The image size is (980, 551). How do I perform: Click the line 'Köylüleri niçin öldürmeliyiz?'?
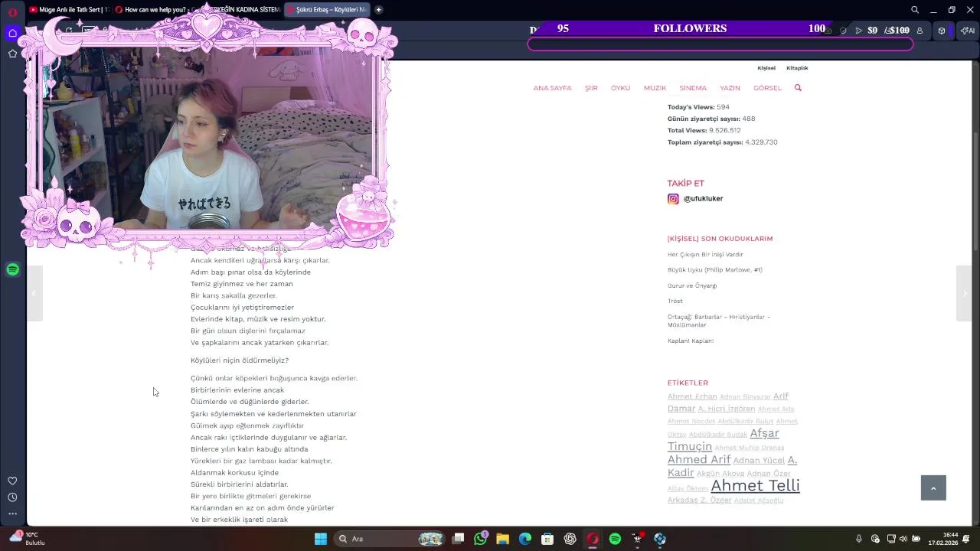tap(240, 360)
